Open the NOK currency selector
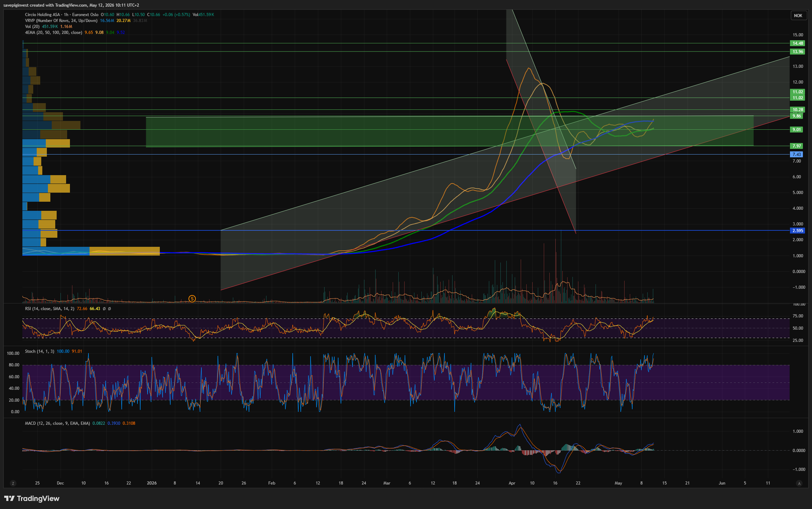The image size is (812, 509). pyautogui.click(x=798, y=16)
